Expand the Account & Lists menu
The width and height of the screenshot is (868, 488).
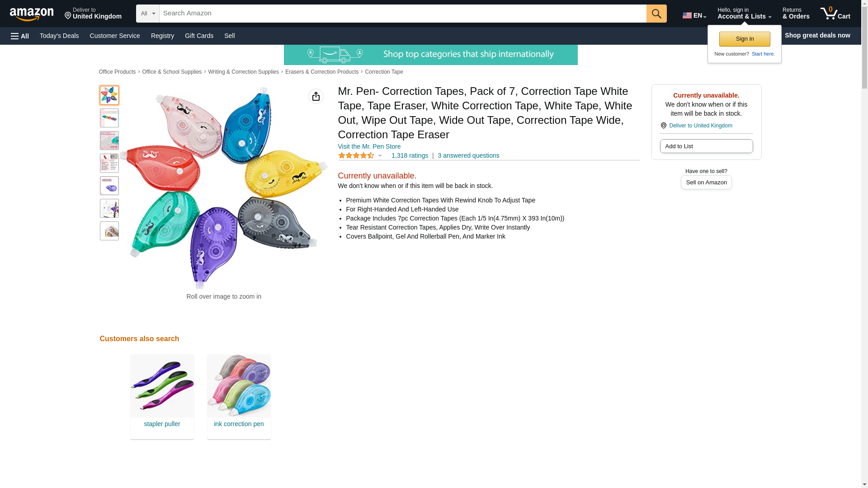point(744,14)
